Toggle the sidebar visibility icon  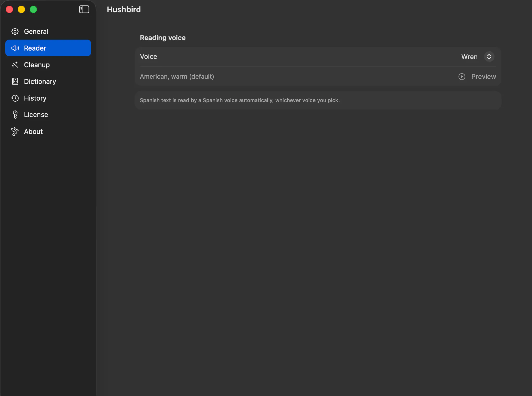pyautogui.click(x=84, y=10)
